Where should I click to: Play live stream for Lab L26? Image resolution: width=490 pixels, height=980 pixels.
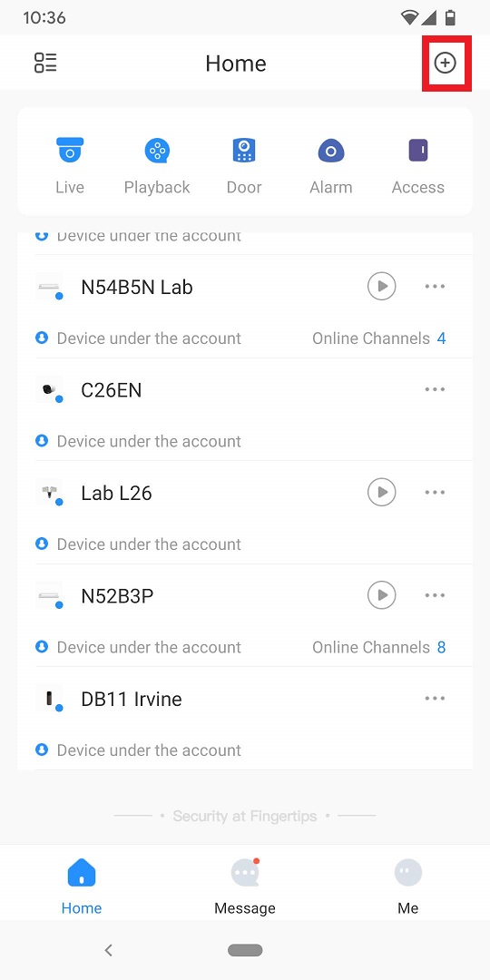coord(381,492)
